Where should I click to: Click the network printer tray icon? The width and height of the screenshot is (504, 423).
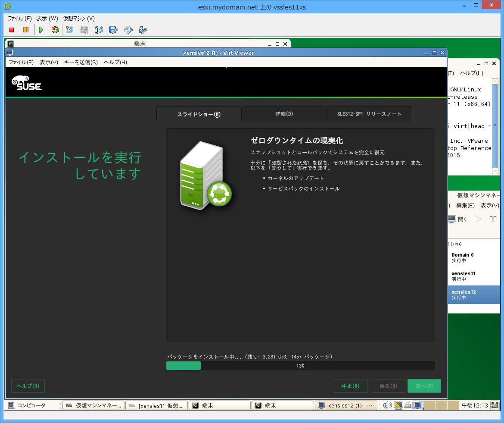tap(408, 405)
